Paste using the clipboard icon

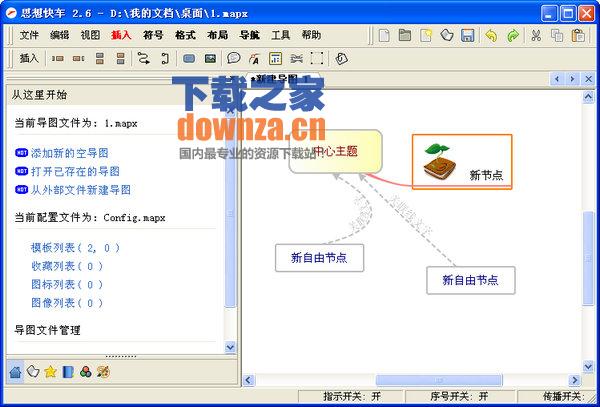(x=578, y=36)
